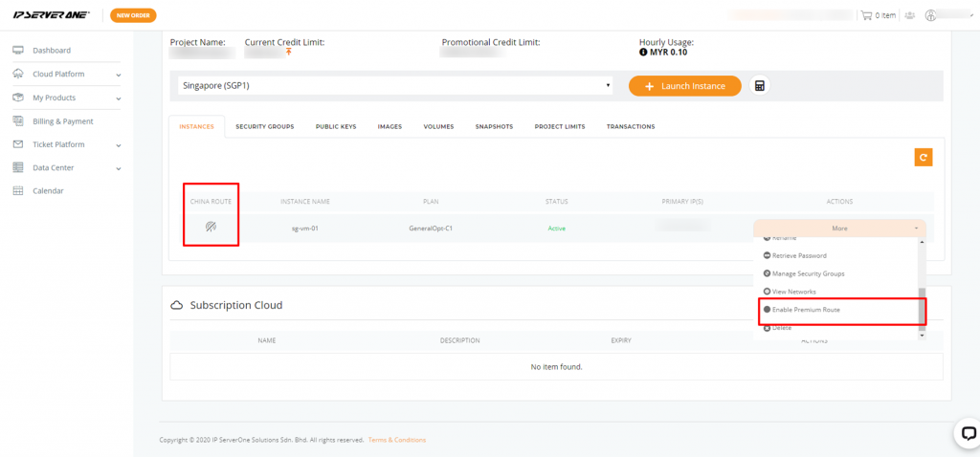Open the More actions dropdown for sg-vm-01
Viewport: 980px width, 457px height.
coord(839,228)
